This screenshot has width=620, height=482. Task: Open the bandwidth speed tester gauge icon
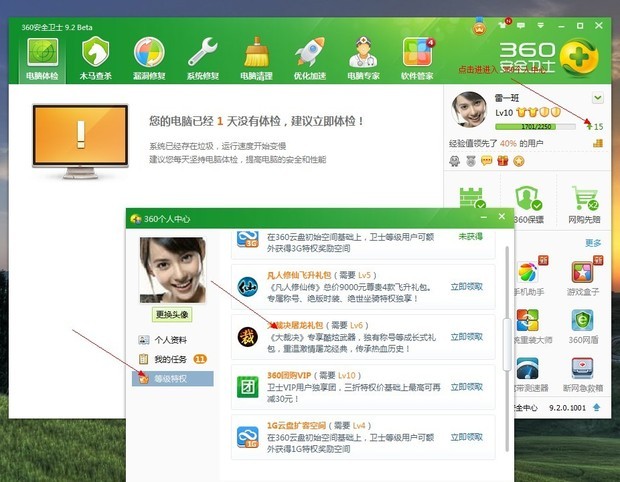tap(527, 369)
